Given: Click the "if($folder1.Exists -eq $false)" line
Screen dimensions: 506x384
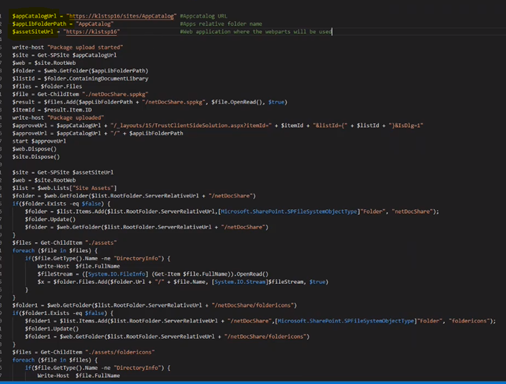Looking at the screenshot, I should [x=63, y=313].
